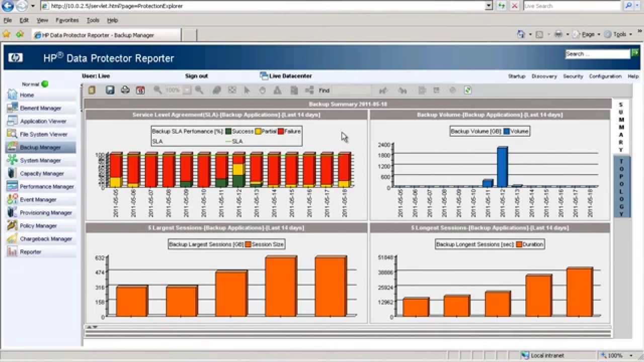Screen dimensions: 644x362
Task: Click the Find text field in toolbar
Action: click(x=351, y=90)
